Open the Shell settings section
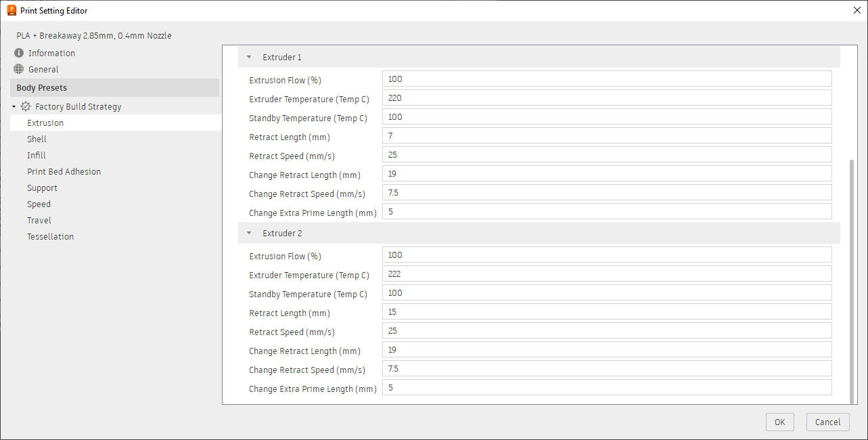The height and width of the screenshot is (440, 868). (37, 139)
